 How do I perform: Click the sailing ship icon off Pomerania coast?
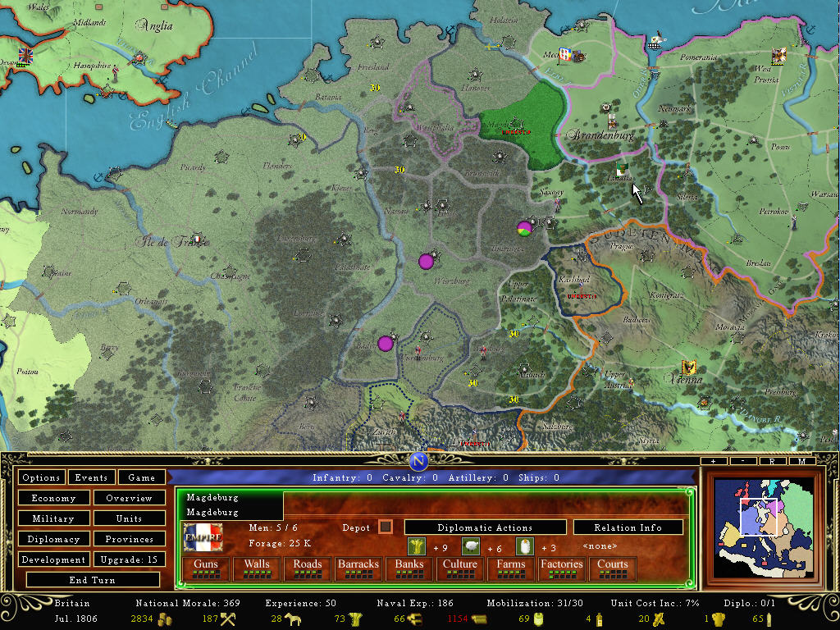coord(657,41)
